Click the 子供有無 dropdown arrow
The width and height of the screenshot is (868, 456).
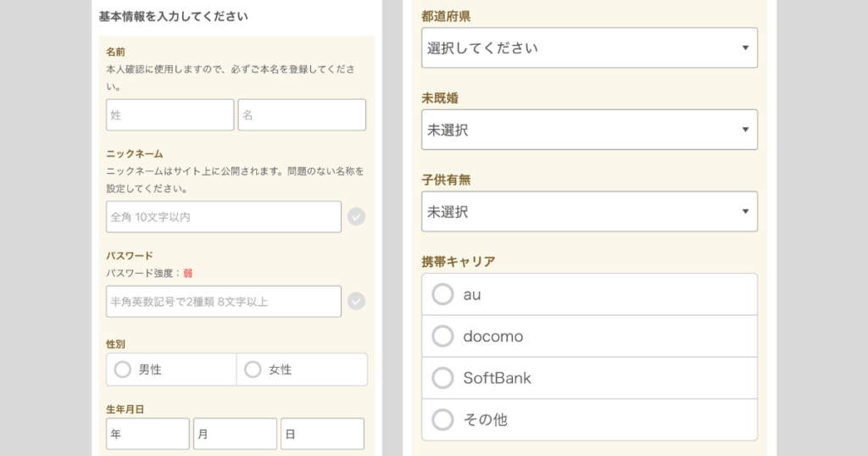tap(746, 211)
